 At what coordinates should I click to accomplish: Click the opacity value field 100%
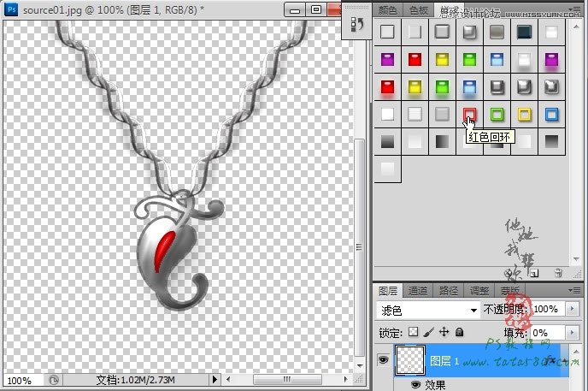548,309
